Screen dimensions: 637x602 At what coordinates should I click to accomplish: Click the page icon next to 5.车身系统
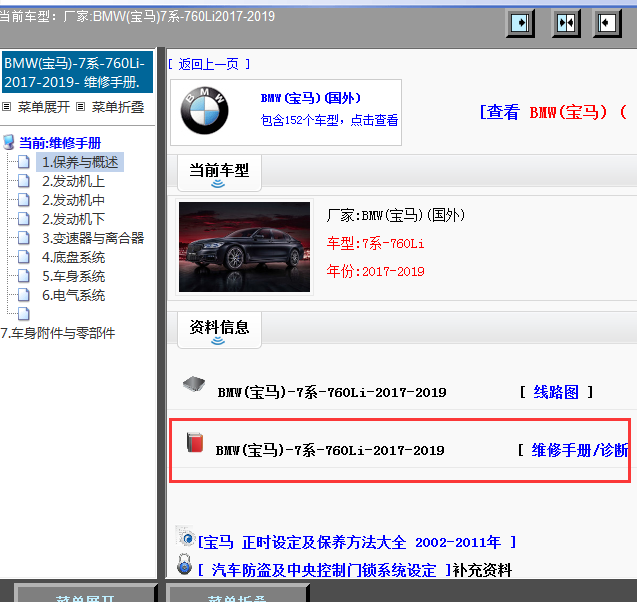(x=24, y=276)
